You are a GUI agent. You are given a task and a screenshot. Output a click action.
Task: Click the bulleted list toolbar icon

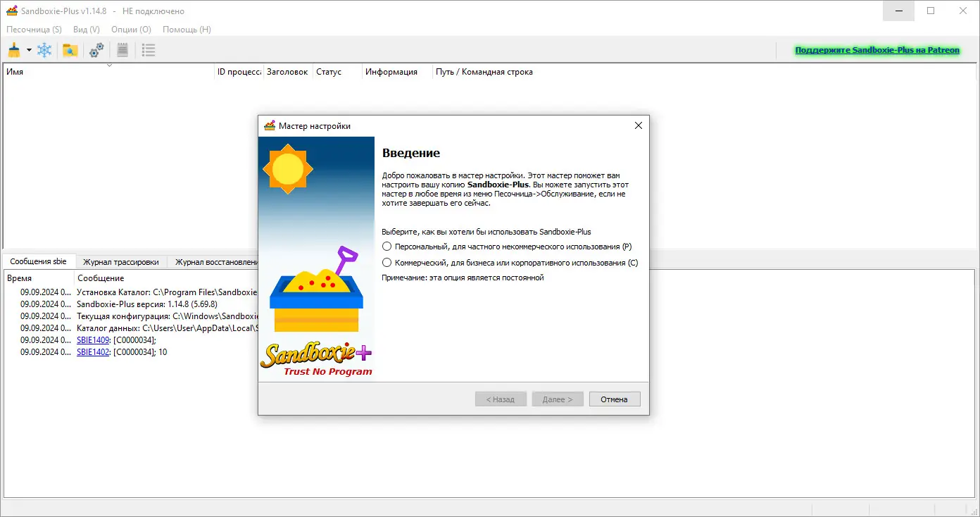click(x=148, y=50)
